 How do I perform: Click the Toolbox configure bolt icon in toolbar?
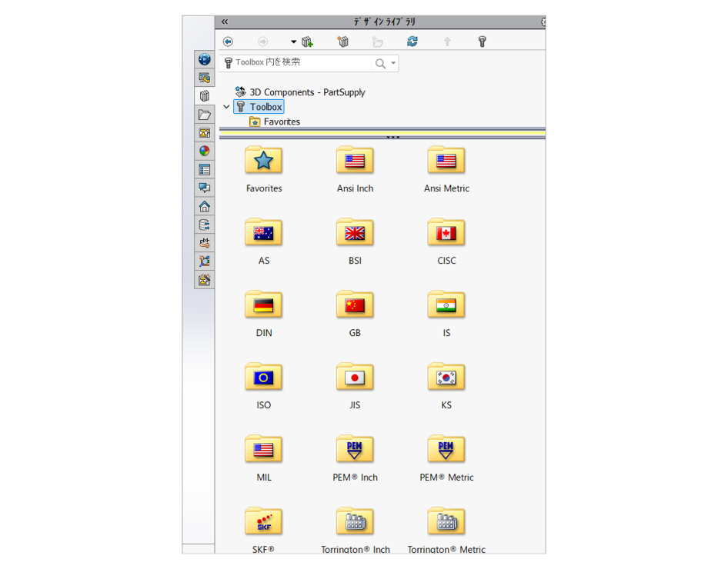[x=483, y=42]
